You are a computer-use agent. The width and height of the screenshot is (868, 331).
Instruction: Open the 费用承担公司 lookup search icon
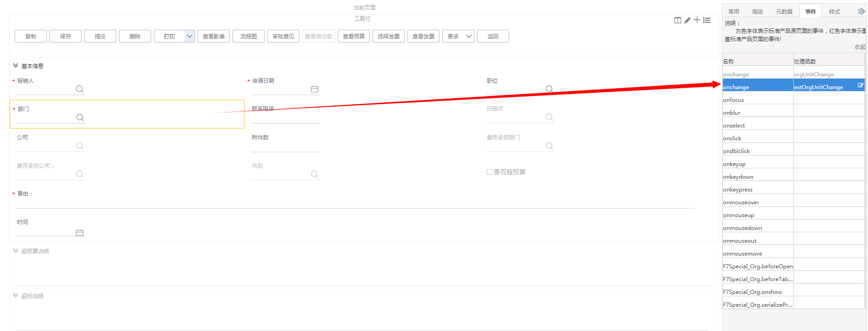pos(80,174)
